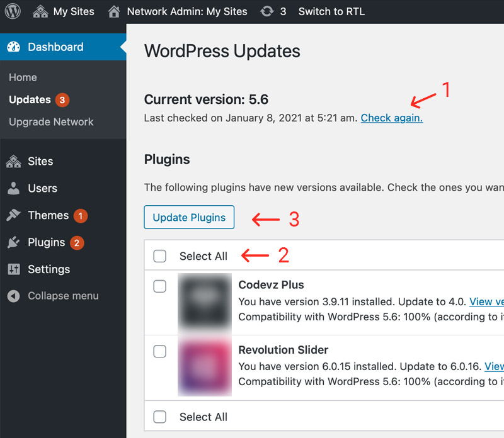Go to the Home submenu item

[23, 77]
